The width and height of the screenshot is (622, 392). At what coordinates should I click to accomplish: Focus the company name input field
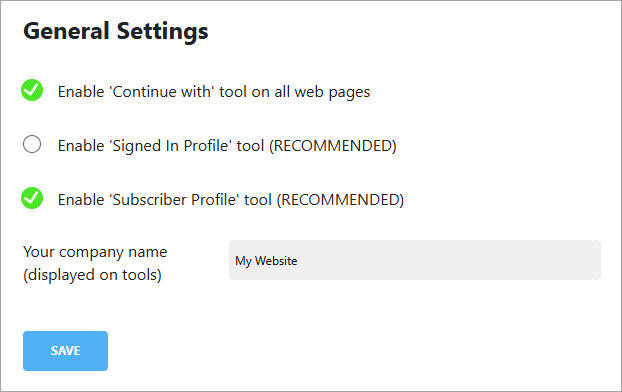pos(415,260)
